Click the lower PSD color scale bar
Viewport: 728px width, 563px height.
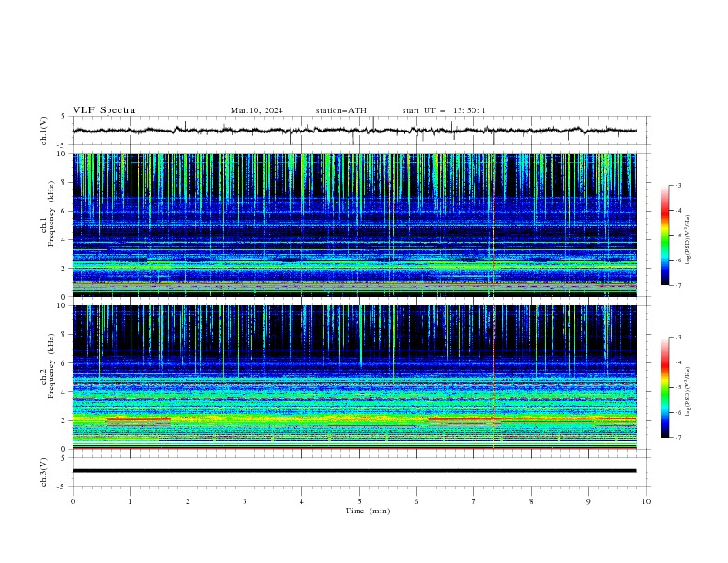click(x=665, y=387)
